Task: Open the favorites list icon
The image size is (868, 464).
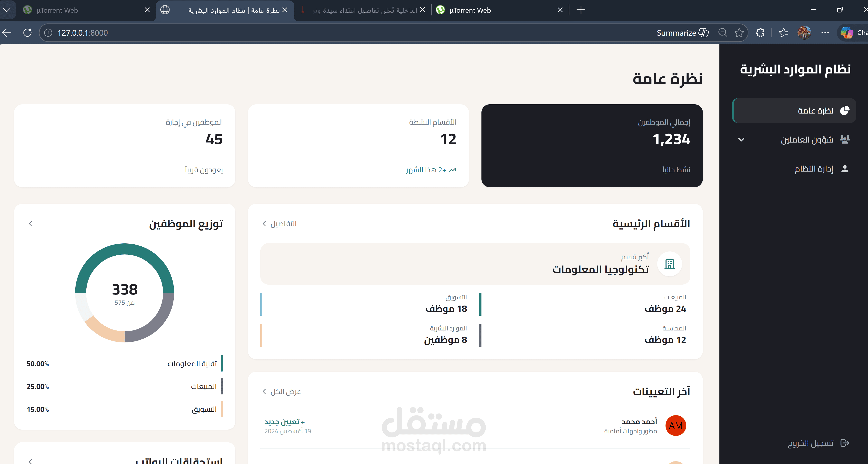Action: 784,33
